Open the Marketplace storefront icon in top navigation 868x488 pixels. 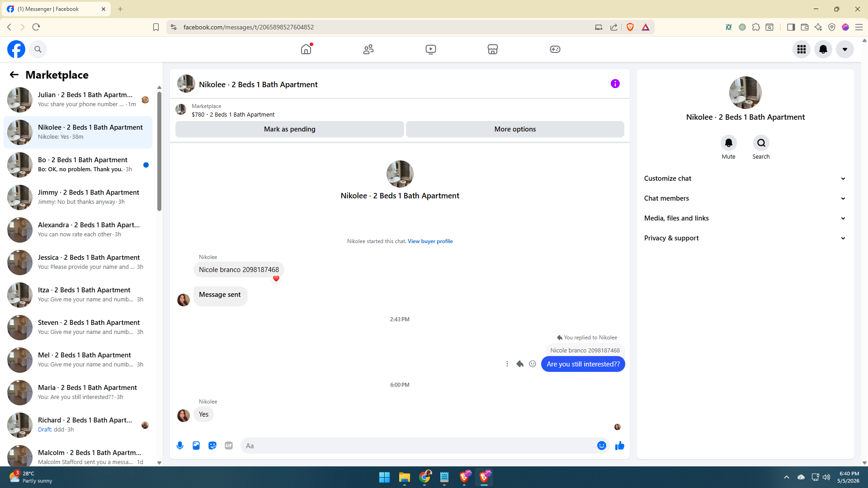point(493,49)
